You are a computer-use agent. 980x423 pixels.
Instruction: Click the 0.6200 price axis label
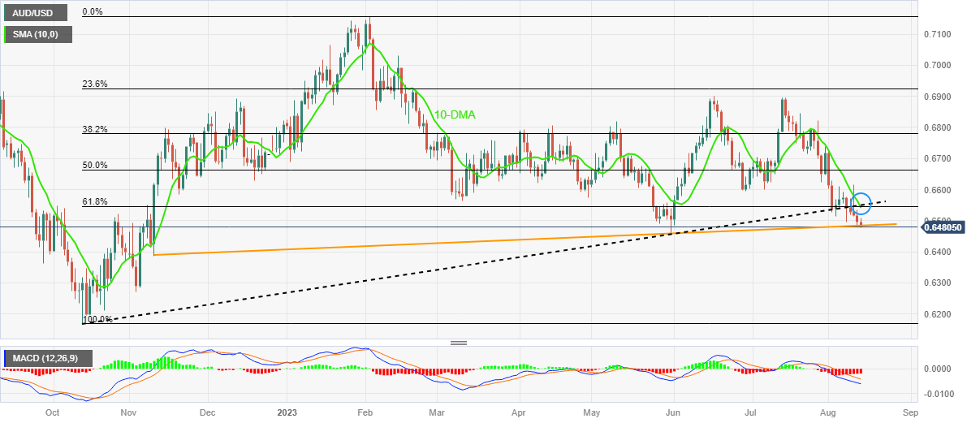(938, 314)
